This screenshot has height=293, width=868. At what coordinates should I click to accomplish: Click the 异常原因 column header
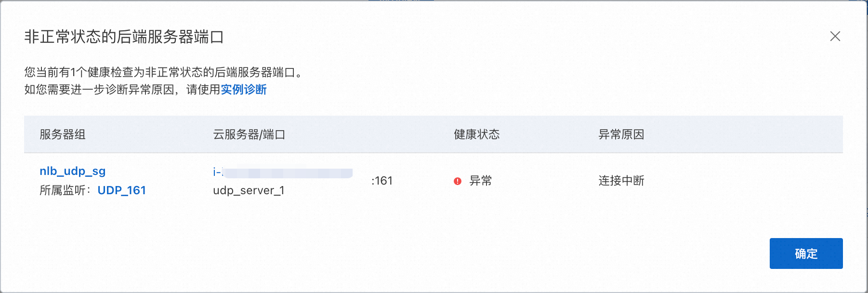point(621,134)
